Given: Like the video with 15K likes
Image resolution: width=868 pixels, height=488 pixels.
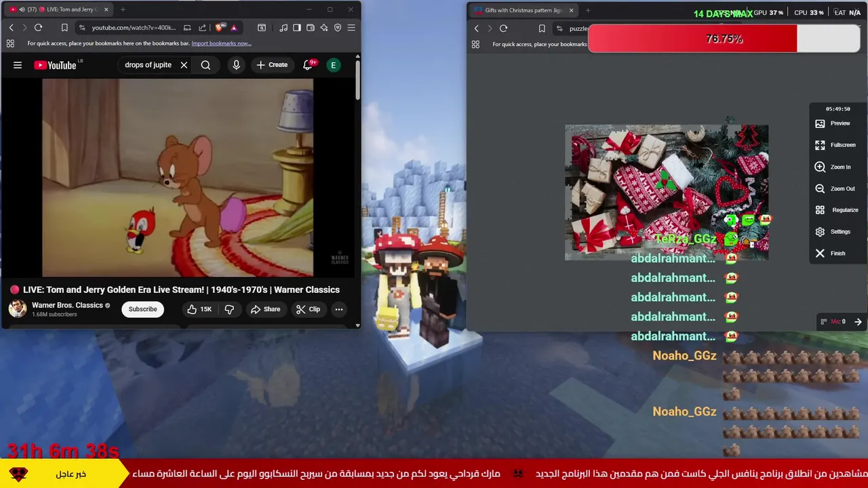Looking at the screenshot, I should pyautogui.click(x=199, y=309).
